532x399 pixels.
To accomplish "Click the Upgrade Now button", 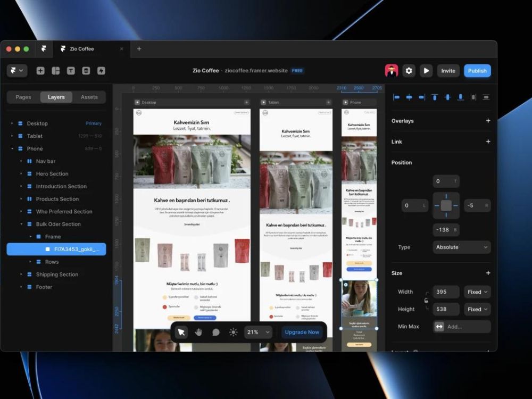I will [302, 332].
